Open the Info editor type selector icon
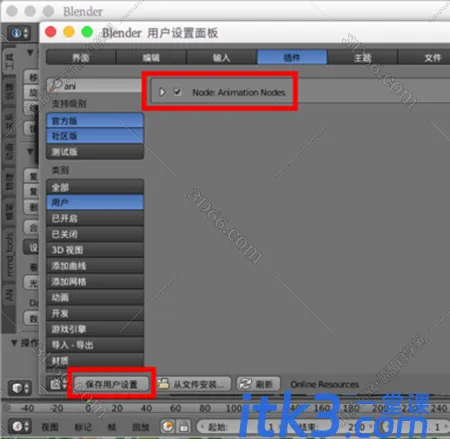Image resolution: width=450 pixels, height=439 pixels. pyautogui.click(x=19, y=33)
